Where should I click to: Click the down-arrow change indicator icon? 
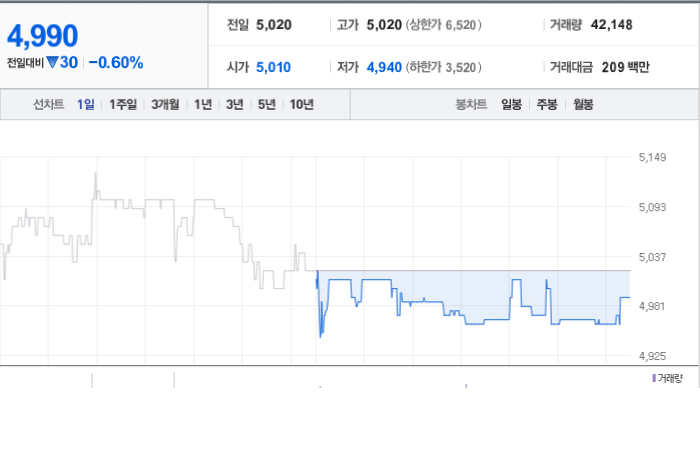[x=52, y=62]
